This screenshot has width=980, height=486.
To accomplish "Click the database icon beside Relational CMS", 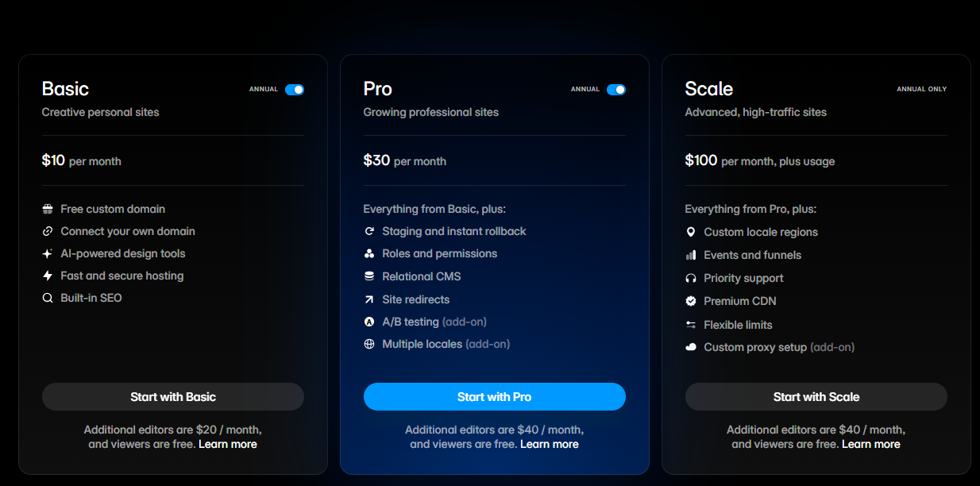I will point(369,276).
